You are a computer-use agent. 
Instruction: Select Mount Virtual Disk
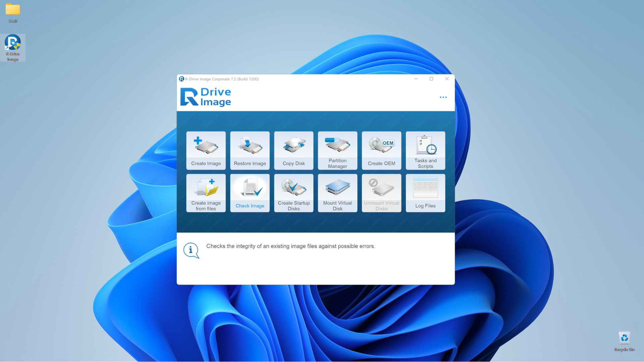[x=337, y=193]
